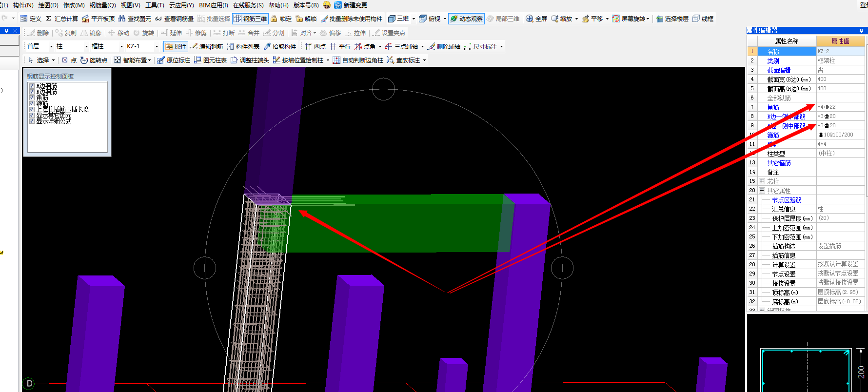Open 三维 view dropdown arrow
This screenshot has width=868, height=392.
414,19
